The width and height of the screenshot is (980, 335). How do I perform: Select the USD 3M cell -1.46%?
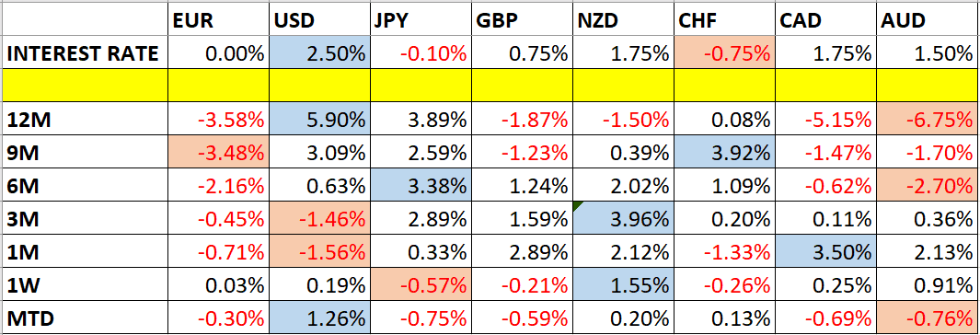tap(319, 218)
